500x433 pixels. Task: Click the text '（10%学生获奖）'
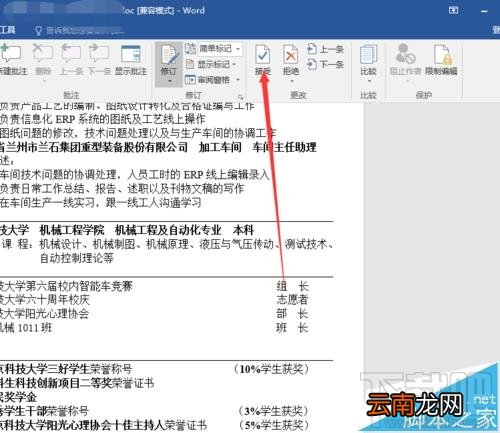coord(272,369)
